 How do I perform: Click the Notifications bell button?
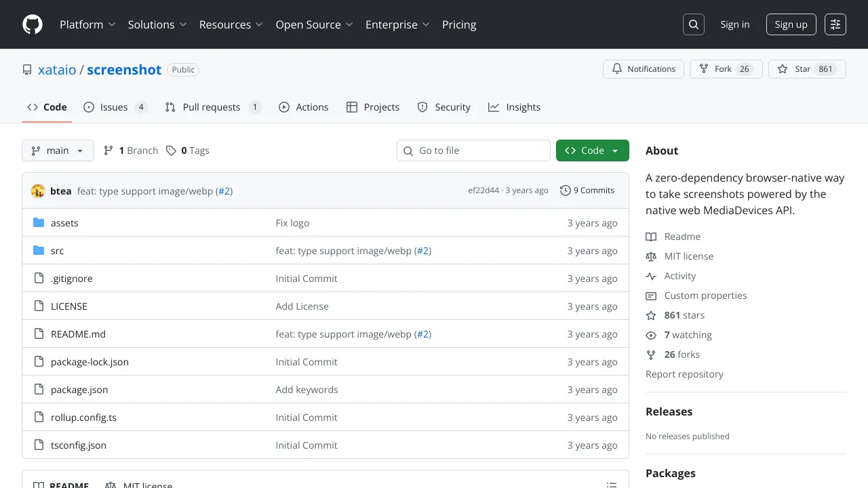(643, 69)
